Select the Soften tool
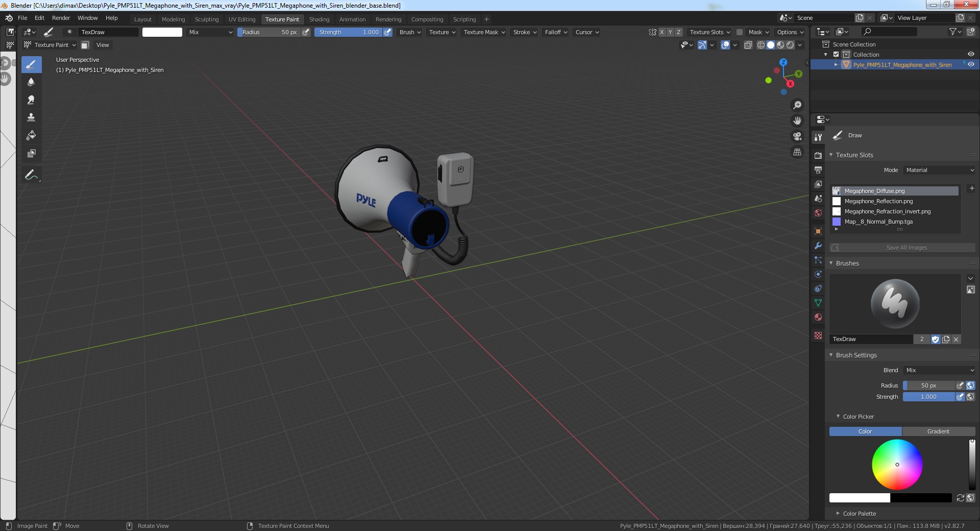 click(x=31, y=82)
